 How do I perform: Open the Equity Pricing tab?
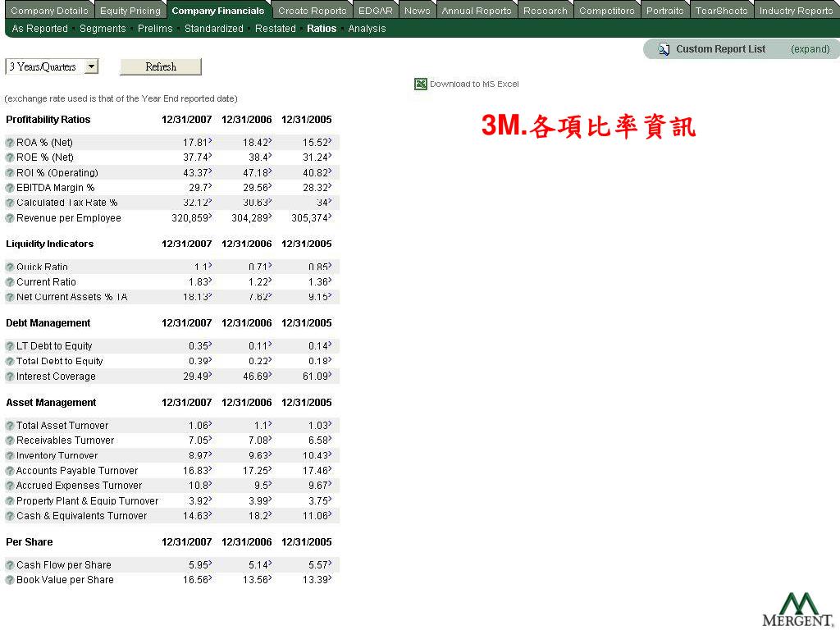point(130,11)
